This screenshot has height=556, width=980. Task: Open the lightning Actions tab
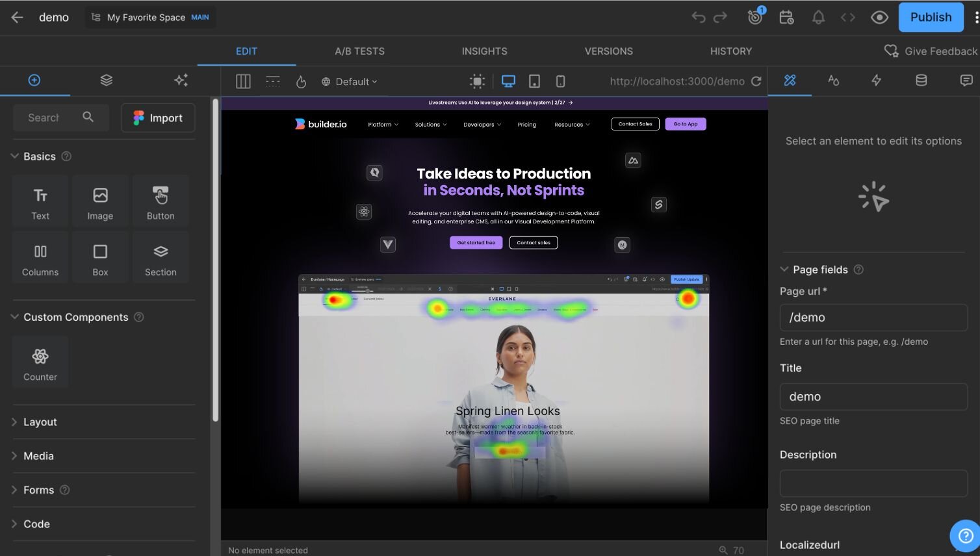(876, 80)
